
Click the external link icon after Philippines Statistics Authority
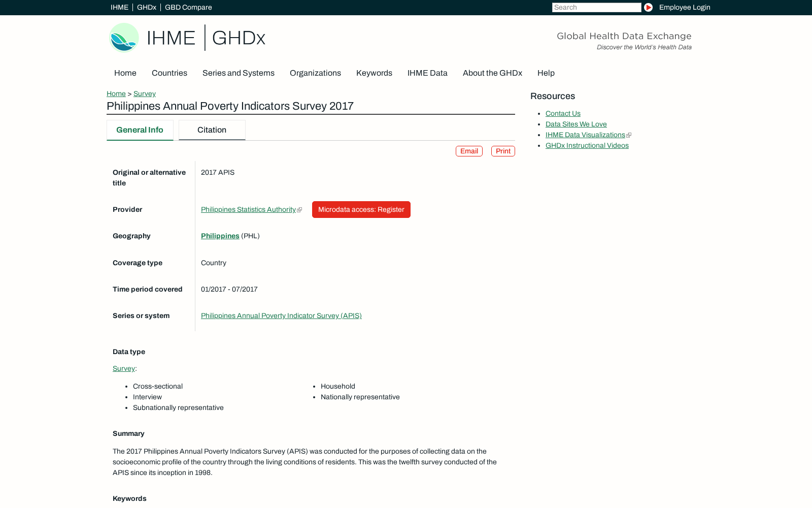(299, 210)
